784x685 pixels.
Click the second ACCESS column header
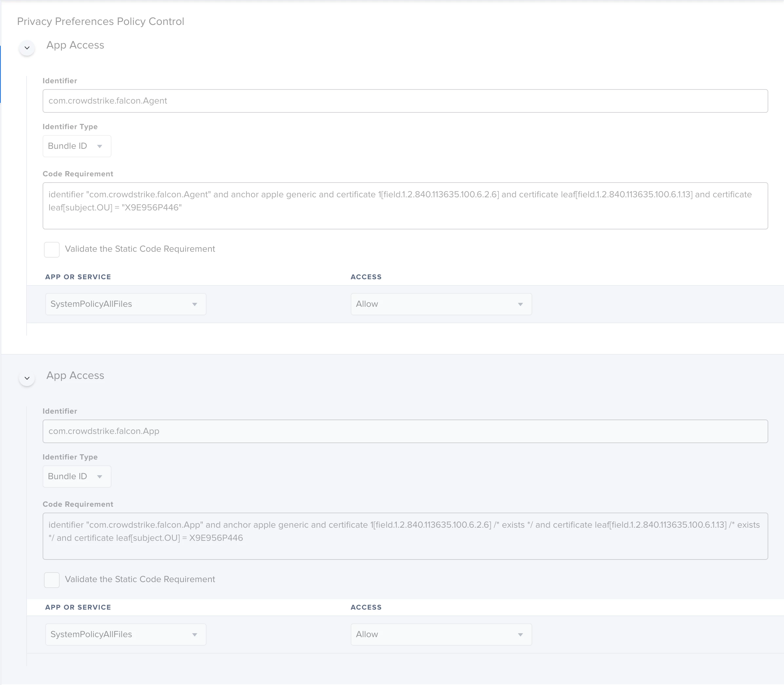click(x=366, y=607)
